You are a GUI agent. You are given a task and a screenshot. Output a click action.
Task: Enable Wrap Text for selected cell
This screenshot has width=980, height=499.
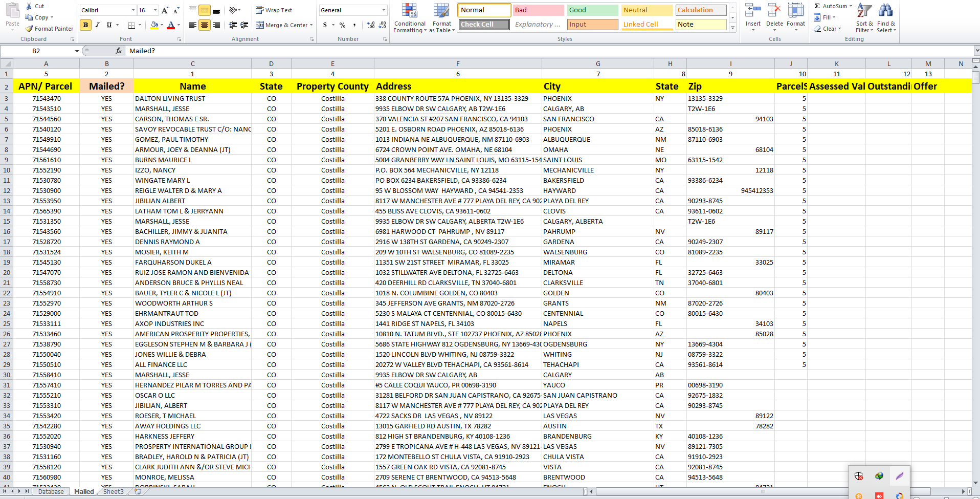(275, 10)
